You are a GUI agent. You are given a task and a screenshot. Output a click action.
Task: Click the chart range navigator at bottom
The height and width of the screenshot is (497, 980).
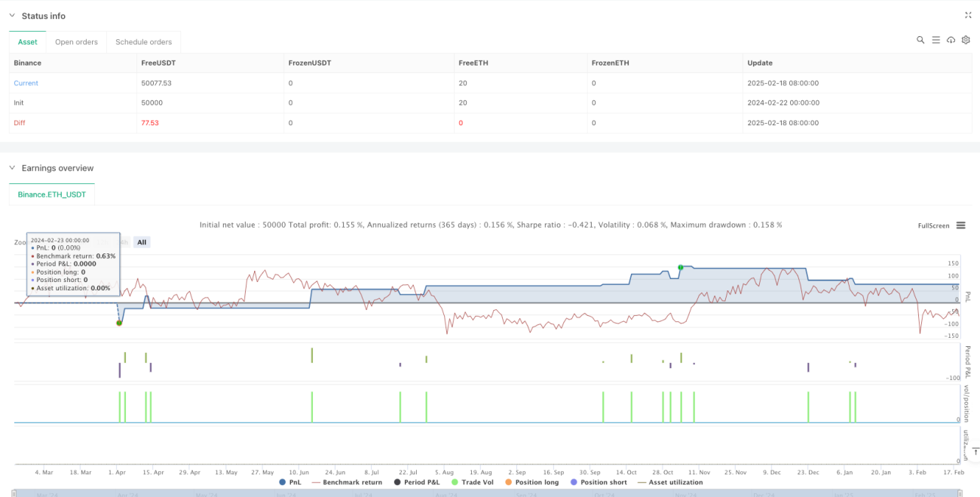(x=490, y=492)
